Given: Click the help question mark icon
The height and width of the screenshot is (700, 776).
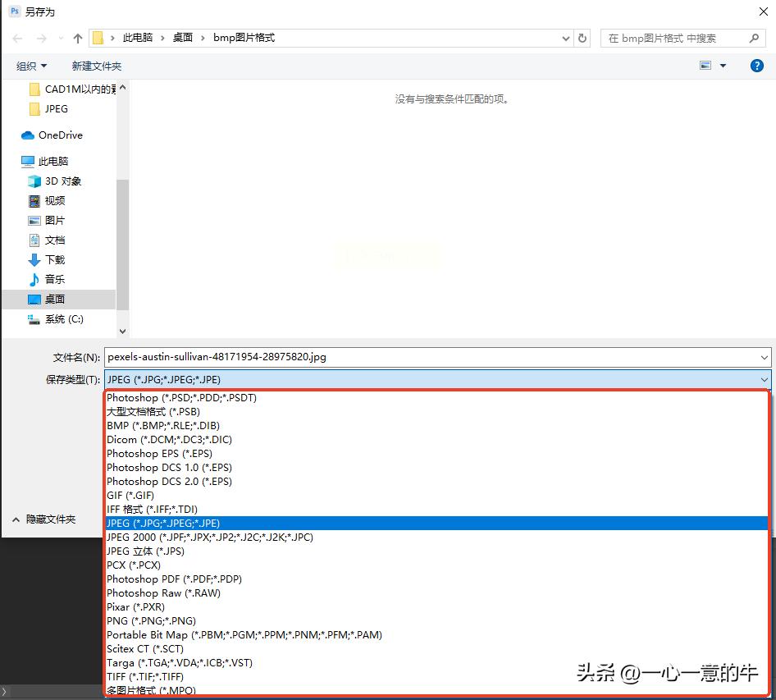Looking at the screenshot, I should coord(756,66).
